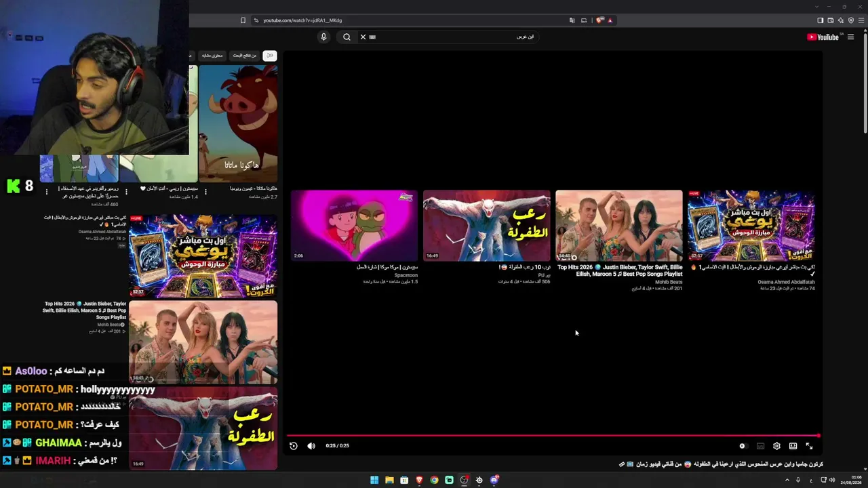This screenshot has height=488, width=868.
Task: Click inside the YouTube search field
Action: click(448, 37)
